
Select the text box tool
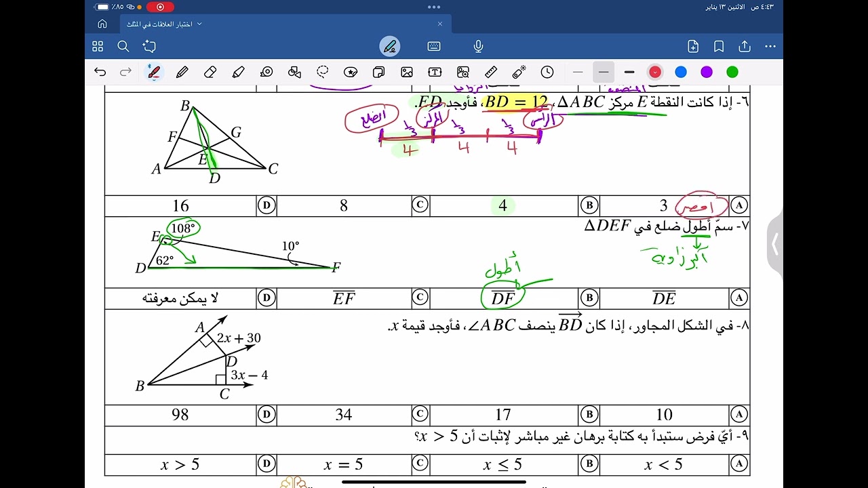(x=435, y=72)
